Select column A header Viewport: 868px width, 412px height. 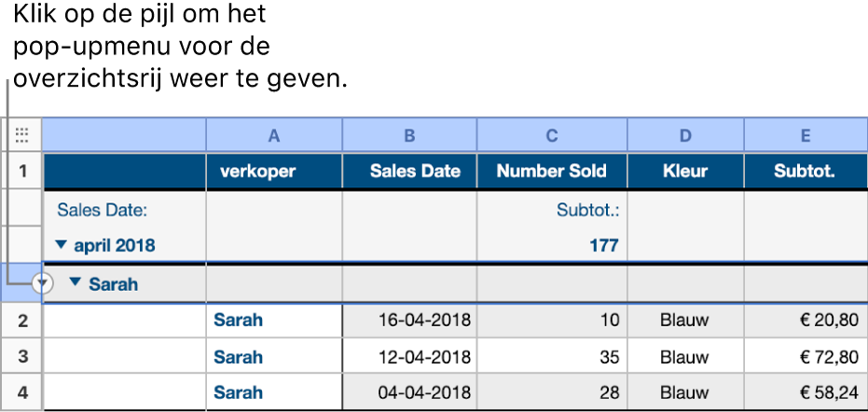click(274, 135)
